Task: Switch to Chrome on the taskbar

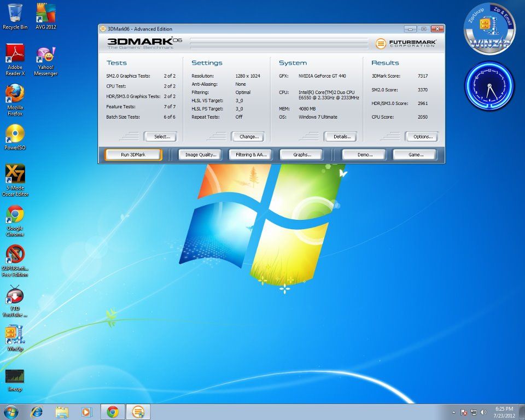Action: 113,412
